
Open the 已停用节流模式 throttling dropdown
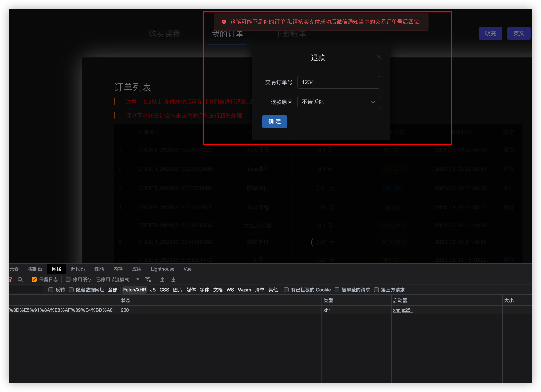click(x=113, y=279)
